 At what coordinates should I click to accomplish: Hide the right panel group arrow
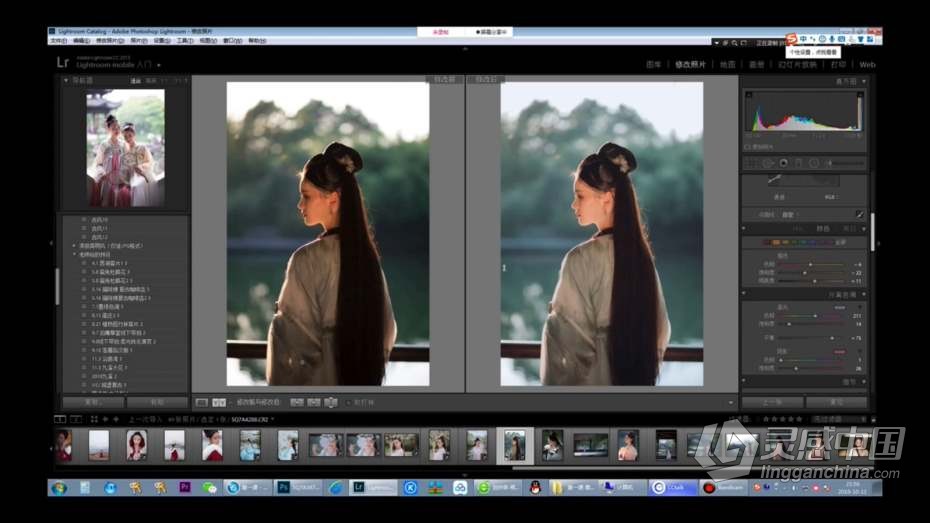point(878,243)
